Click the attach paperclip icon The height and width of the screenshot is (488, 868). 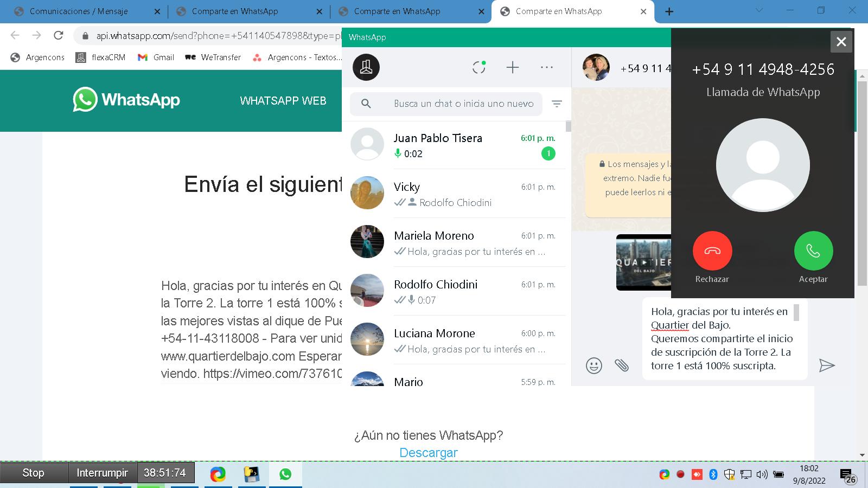point(622,365)
